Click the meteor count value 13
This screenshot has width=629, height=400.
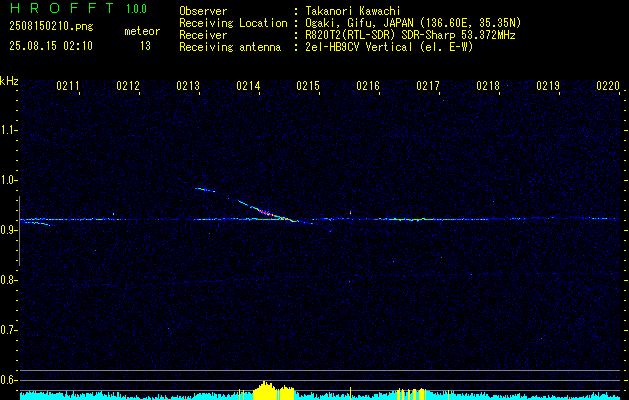pos(145,46)
